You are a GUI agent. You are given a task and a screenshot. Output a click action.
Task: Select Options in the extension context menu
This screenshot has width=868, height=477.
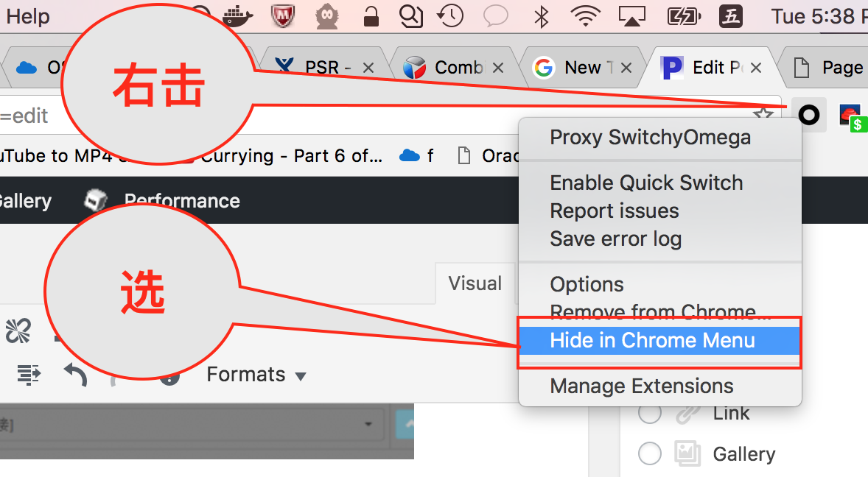[x=587, y=284]
